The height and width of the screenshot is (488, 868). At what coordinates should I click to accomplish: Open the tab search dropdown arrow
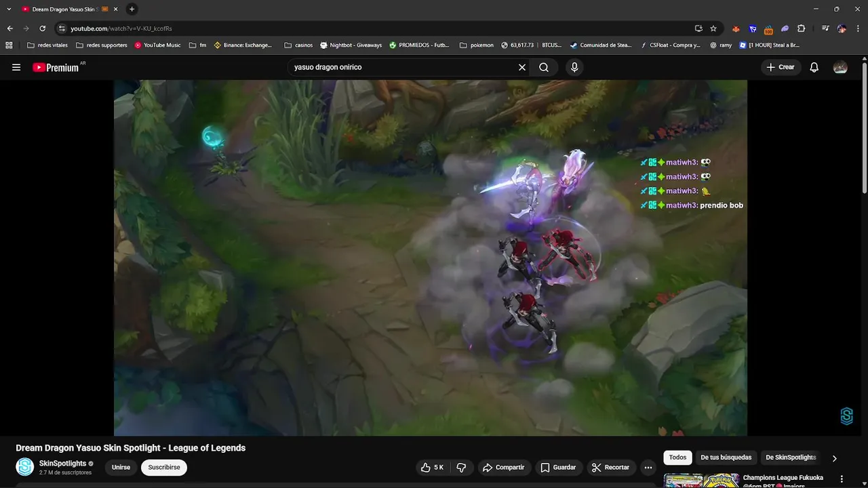click(x=9, y=9)
